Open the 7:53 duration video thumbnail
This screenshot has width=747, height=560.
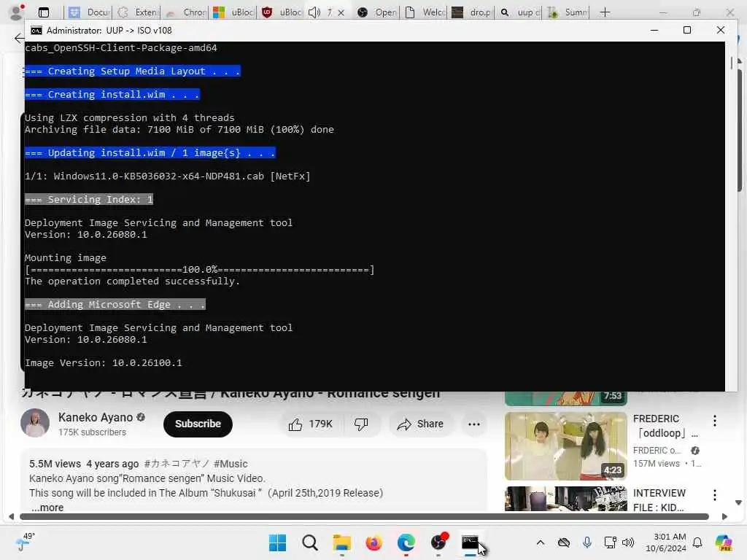coord(565,398)
